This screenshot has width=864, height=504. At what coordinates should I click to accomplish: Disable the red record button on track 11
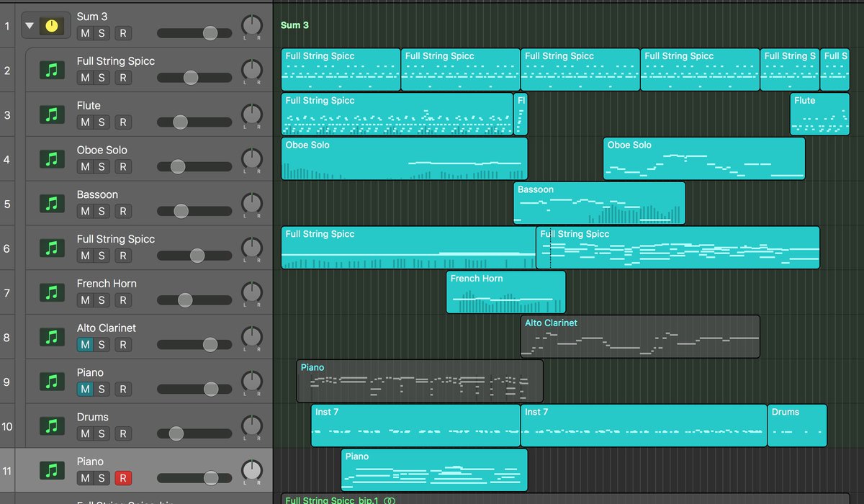point(123,478)
